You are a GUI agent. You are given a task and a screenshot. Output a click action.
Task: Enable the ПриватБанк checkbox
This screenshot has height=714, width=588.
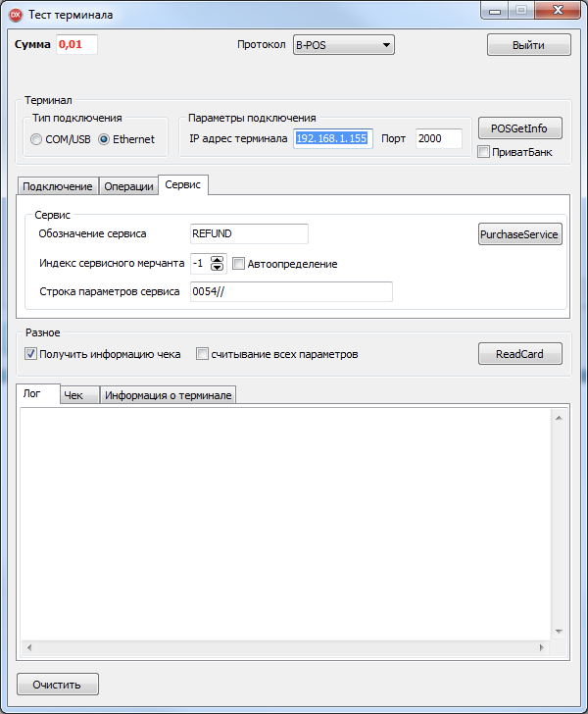(483, 152)
